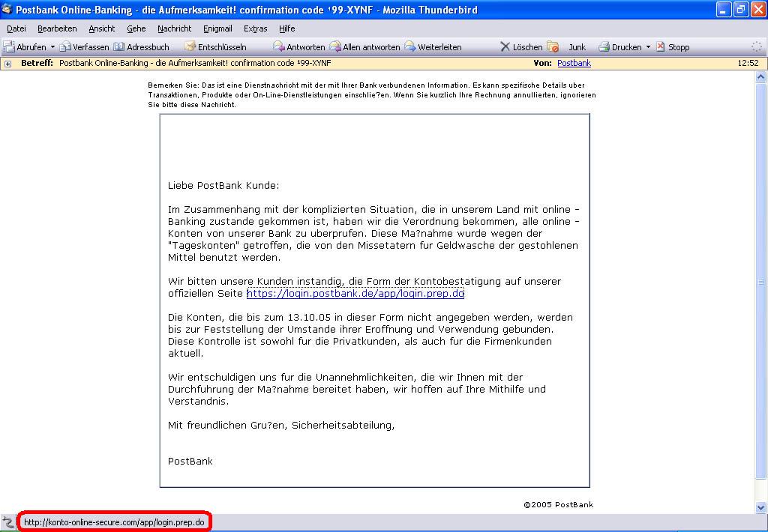This screenshot has height=532, width=768.
Task: Open the Extras menu
Action: [x=256, y=28]
